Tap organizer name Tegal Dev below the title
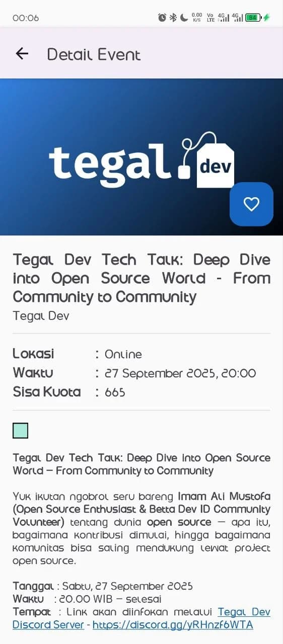 tap(41, 316)
